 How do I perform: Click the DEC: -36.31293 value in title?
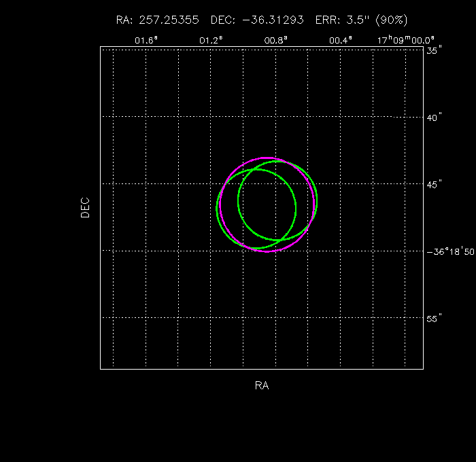[x=258, y=20]
